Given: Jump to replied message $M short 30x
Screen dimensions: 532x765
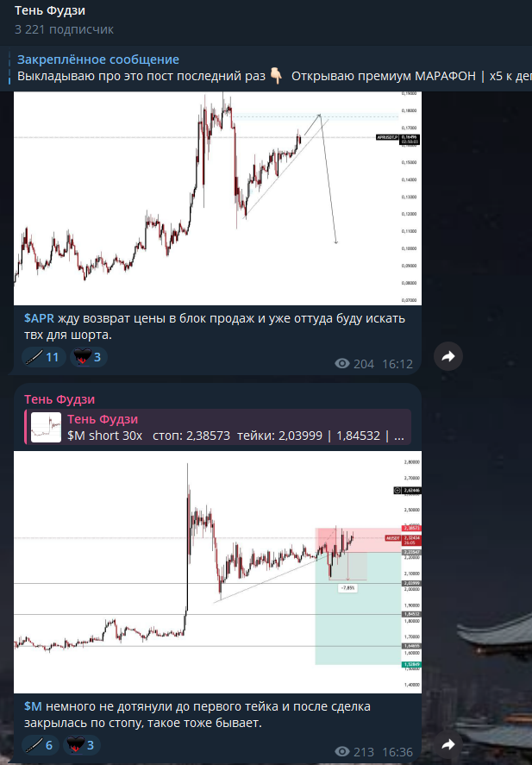Looking at the screenshot, I should pyautogui.click(x=218, y=428).
